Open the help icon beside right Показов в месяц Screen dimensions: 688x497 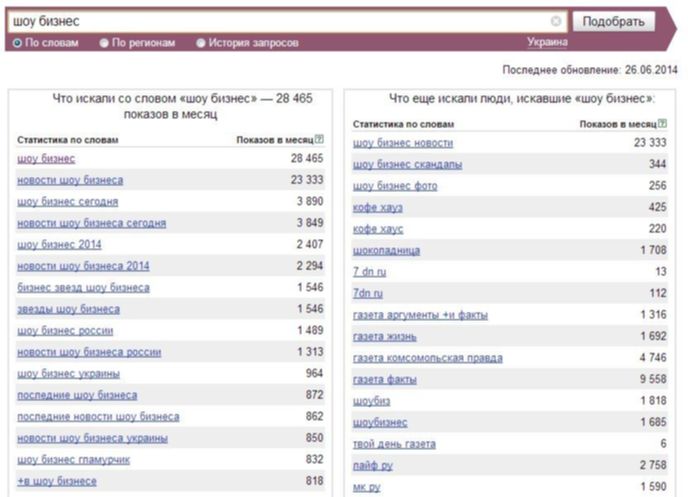coord(663,124)
